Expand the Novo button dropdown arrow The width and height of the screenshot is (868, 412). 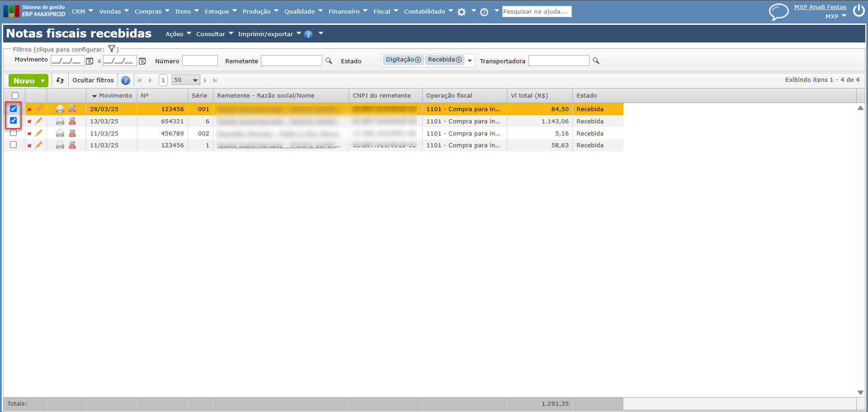pos(43,81)
